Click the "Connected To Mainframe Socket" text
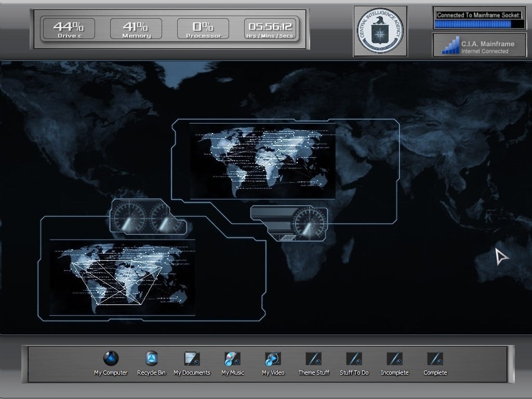 [478, 15]
